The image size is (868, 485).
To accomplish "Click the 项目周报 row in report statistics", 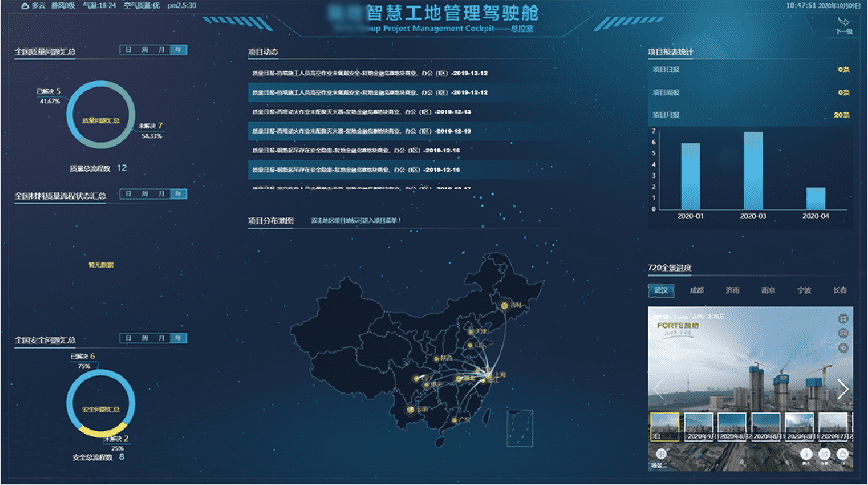I will coord(751,93).
